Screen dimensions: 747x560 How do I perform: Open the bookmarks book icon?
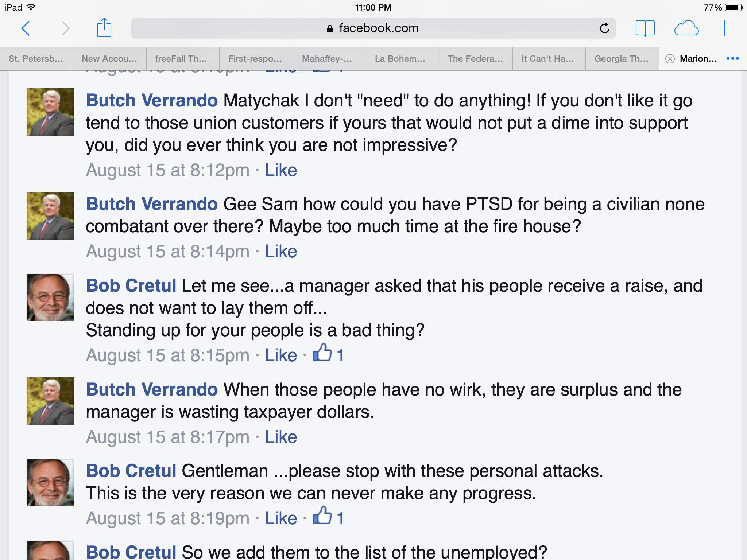[x=645, y=28]
